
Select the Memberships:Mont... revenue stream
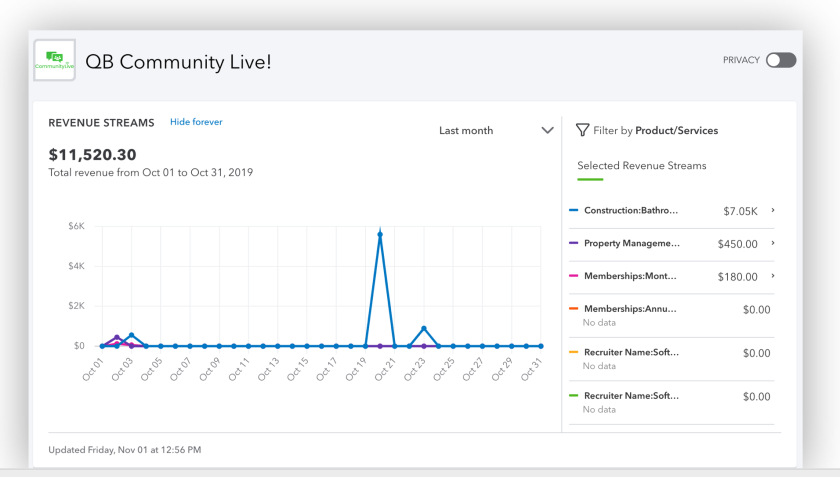[631, 276]
